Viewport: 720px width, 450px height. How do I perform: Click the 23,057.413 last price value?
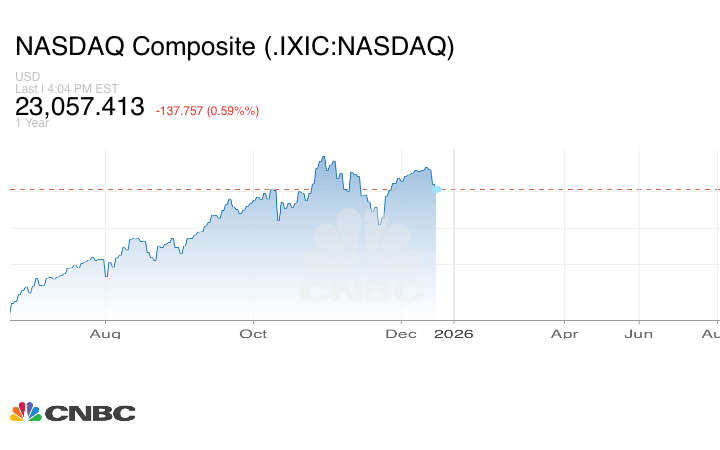pos(80,107)
